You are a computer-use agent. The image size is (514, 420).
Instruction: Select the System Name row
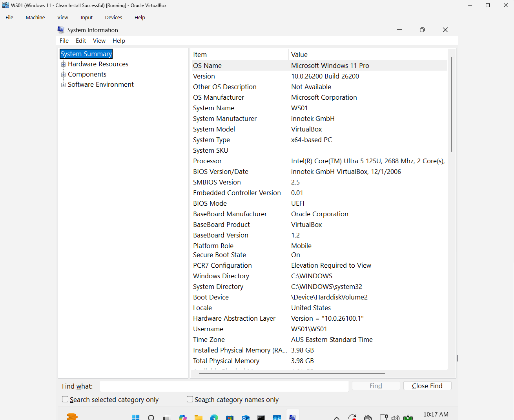(x=319, y=108)
